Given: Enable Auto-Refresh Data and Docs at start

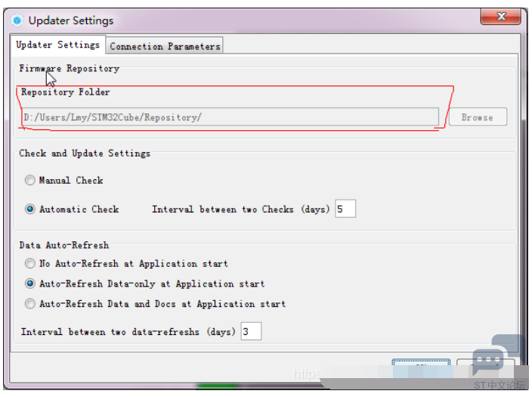Looking at the screenshot, I should pos(30,303).
